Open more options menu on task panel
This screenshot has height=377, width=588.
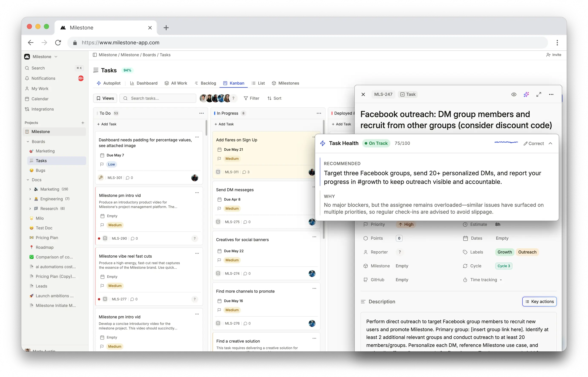[x=551, y=94]
